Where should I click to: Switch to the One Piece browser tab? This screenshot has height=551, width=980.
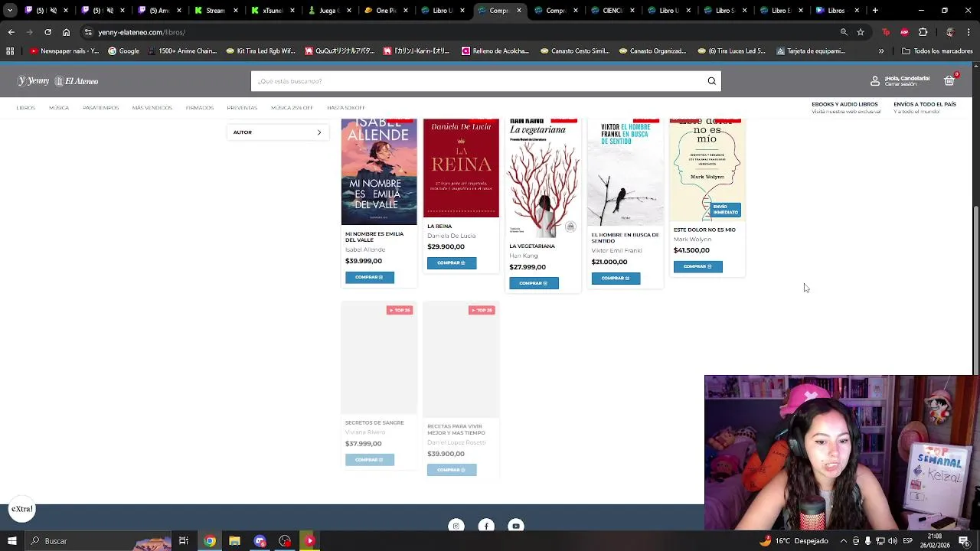tap(385, 11)
